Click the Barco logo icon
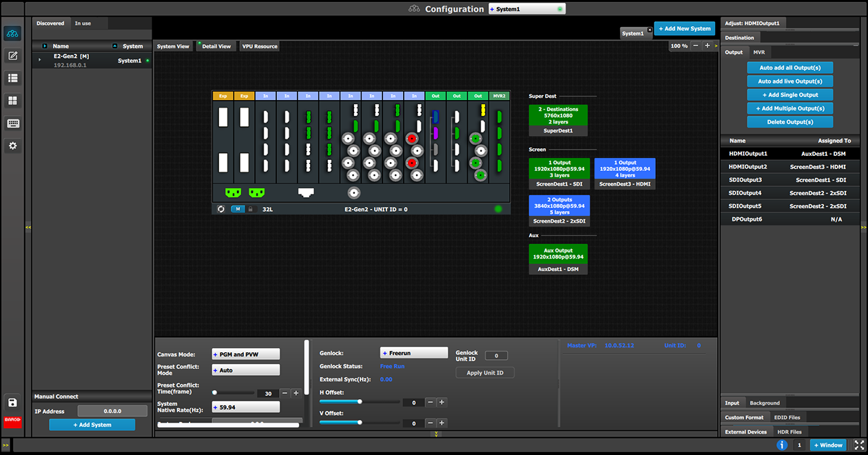Viewport: 868px width, 455px height. [12, 421]
